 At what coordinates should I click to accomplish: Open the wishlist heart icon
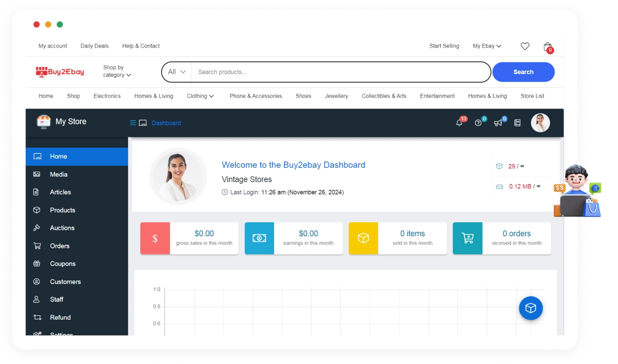pos(525,46)
